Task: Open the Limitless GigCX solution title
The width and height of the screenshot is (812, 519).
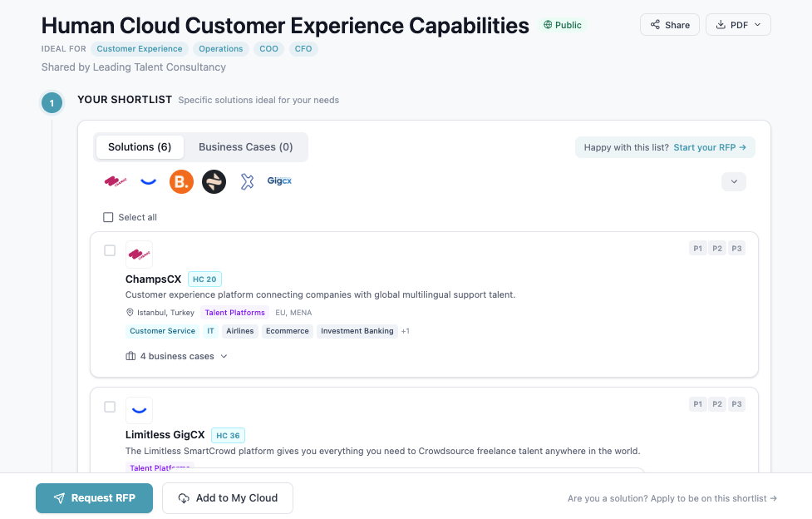Action: click(165, 434)
